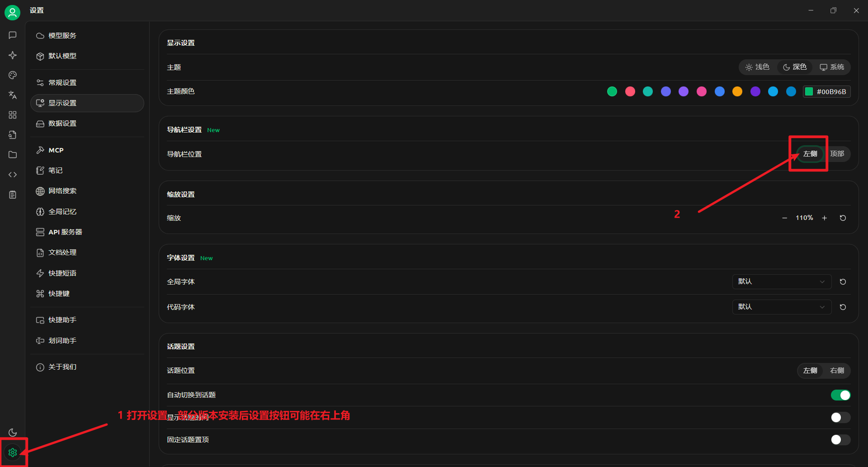This screenshot has height=467, width=868.
Task: Click the plus icon to increase zoom
Action: (x=825, y=218)
